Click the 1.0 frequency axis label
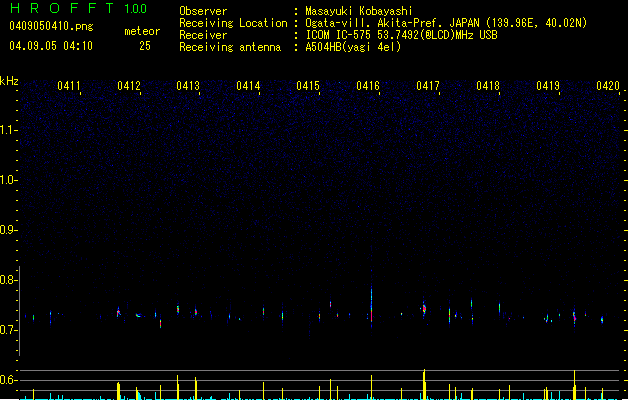The height and width of the screenshot is (400, 629). [8, 180]
